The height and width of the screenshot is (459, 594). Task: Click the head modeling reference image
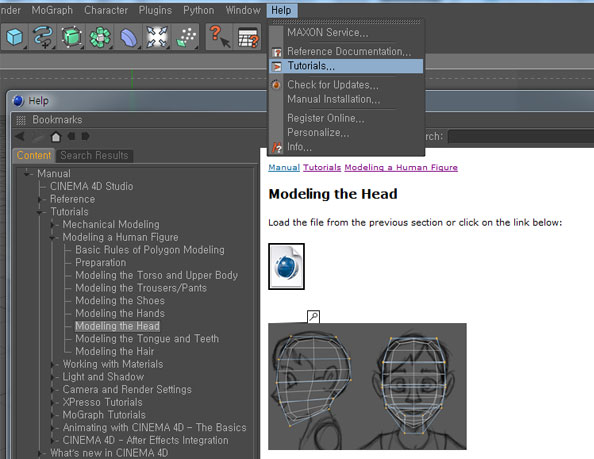pyautogui.click(x=367, y=386)
